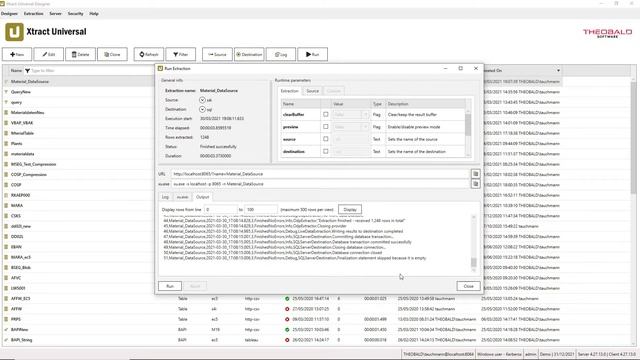Click the red status icon of BAPI_String row
The image size is (640, 360).
tap(287, 340)
